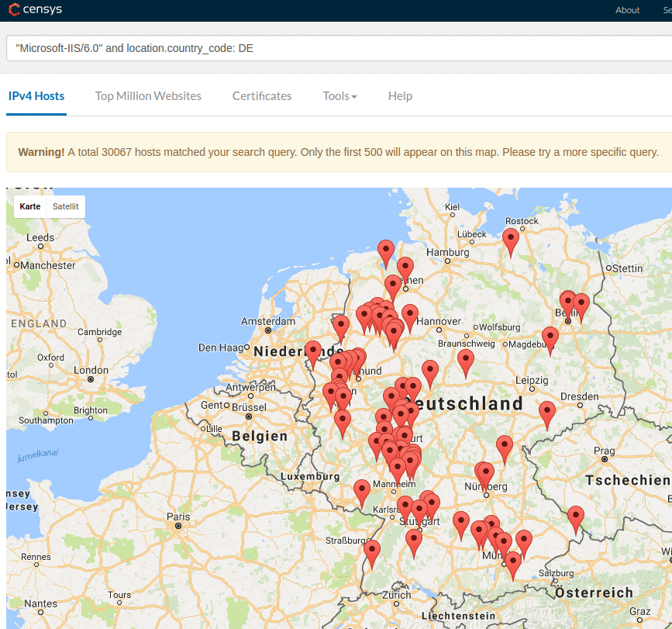Screen dimensions: 672x629
Task: Select the pin on the Niederlande label
Action: point(313,354)
